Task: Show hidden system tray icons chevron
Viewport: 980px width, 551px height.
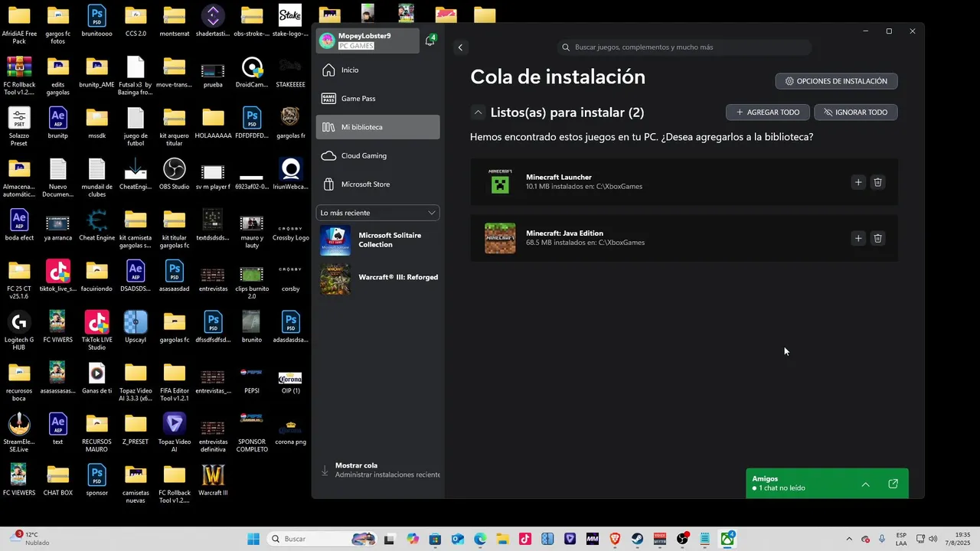Action: (x=849, y=539)
